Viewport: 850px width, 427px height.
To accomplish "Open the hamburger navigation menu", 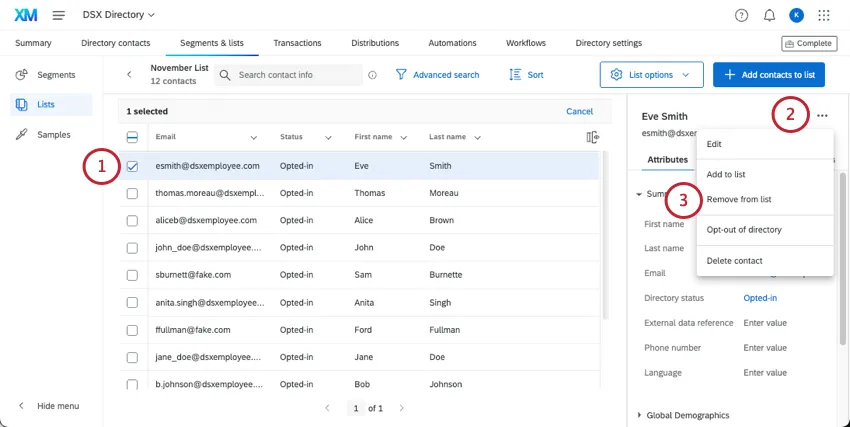I will click(59, 15).
